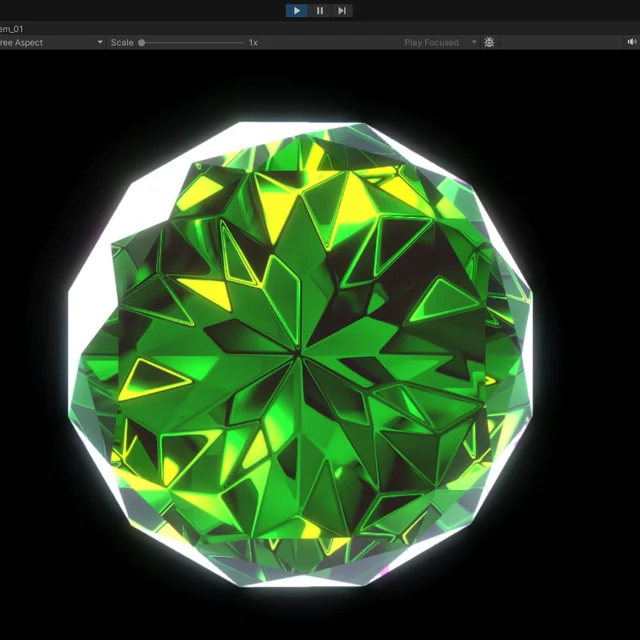Select the Gem_01 tab label

[x=12, y=29]
